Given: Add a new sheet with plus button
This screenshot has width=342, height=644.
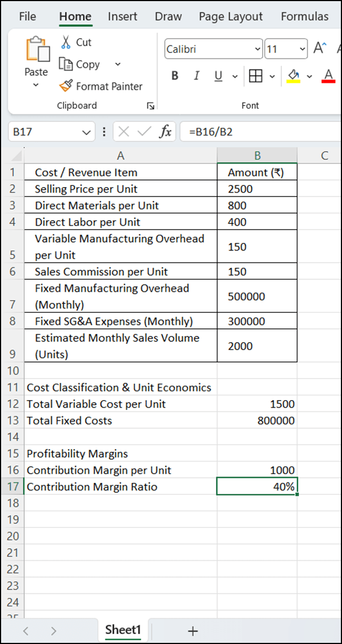Looking at the screenshot, I should pyautogui.click(x=193, y=630).
